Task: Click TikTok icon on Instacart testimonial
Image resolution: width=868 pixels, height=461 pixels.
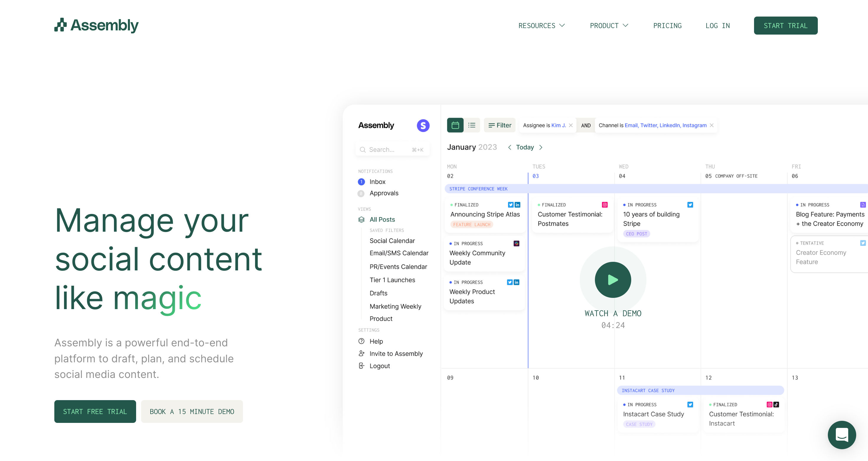Action: point(776,405)
